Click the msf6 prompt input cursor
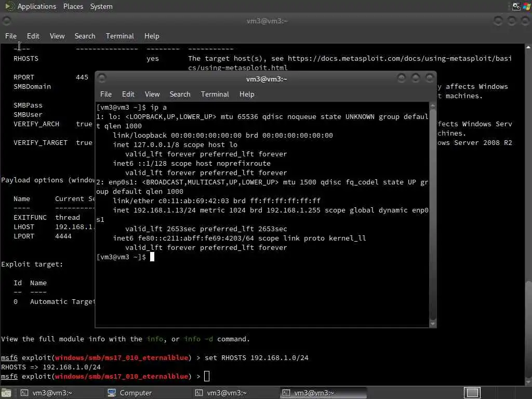532x399 pixels. [x=207, y=376]
